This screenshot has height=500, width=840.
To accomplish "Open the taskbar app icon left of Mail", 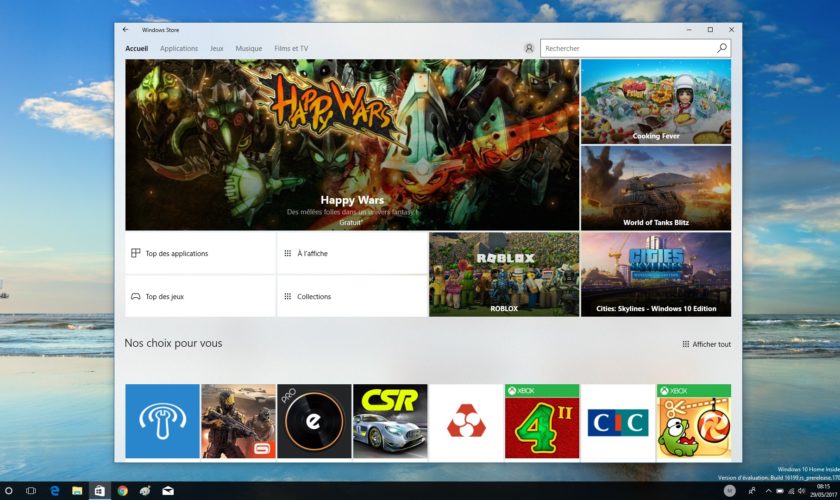I will [145, 490].
